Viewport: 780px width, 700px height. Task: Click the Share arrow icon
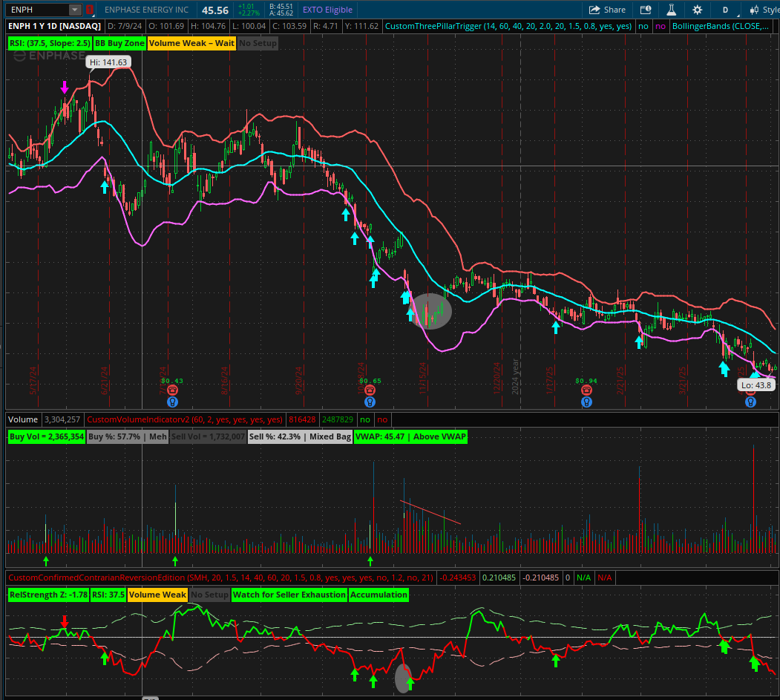(594, 10)
